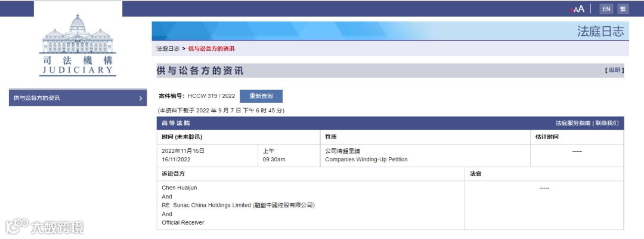Click the 法庭日志 banner title
Image resolution: width=644 pixels, height=239 pixels.
point(600,31)
